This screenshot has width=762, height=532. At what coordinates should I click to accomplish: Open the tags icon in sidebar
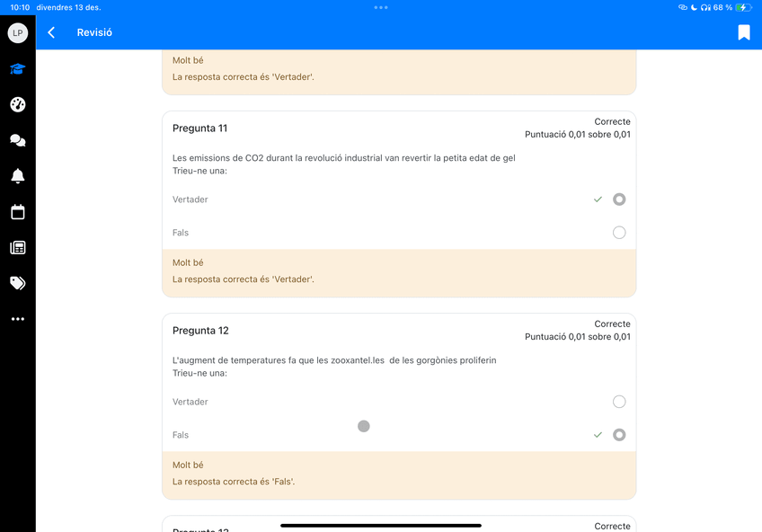coord(17,283)
